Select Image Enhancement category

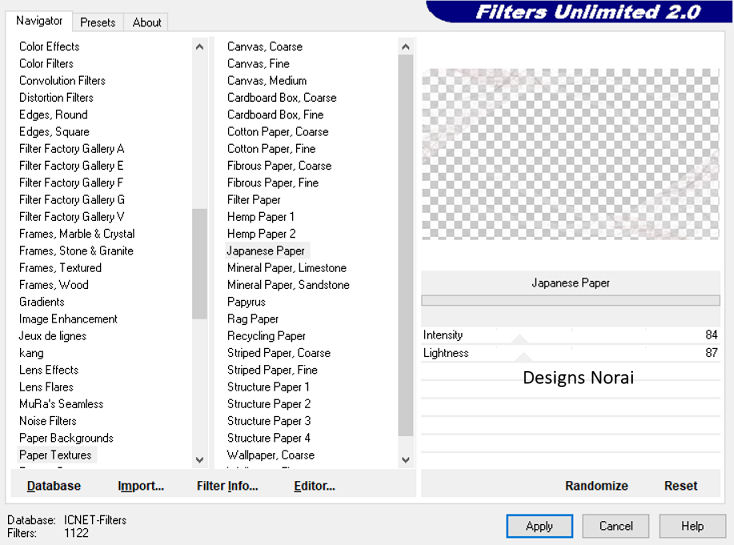coord(68,319)
